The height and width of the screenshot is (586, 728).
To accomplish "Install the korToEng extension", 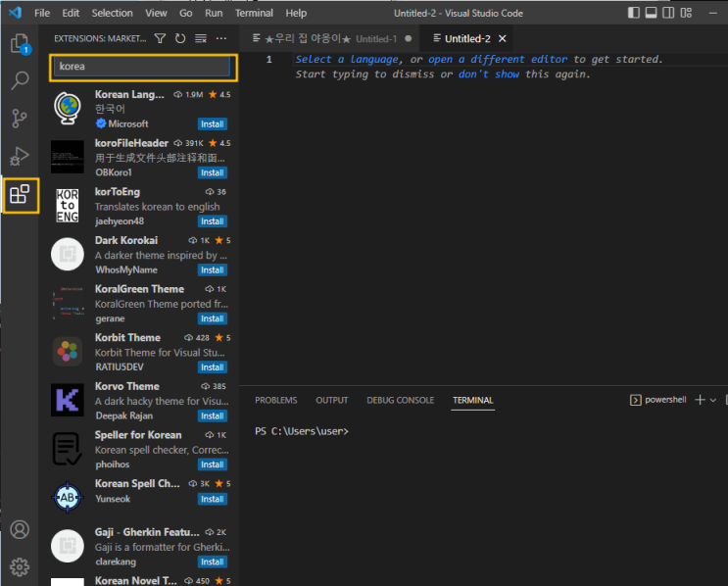I will click(213, 221).
